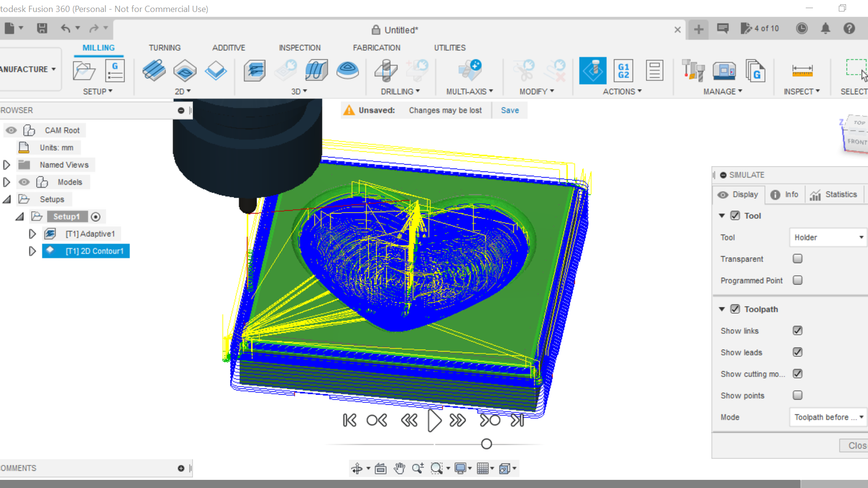Jump to simulation start
Screen dimensions: 868x488
[x=349, y=420]
